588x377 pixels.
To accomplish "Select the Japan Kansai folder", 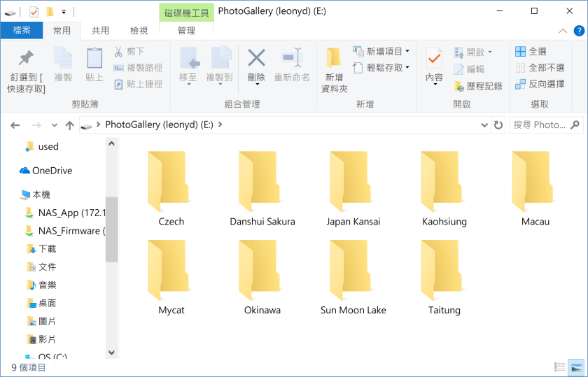I will pos(353,190).
